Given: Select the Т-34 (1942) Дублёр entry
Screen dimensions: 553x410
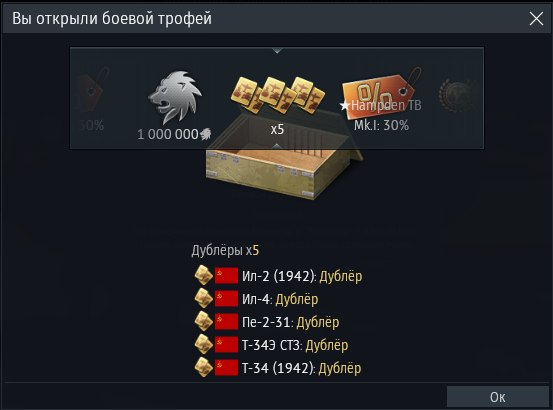Looking at the screenshot, I should 278,368.
